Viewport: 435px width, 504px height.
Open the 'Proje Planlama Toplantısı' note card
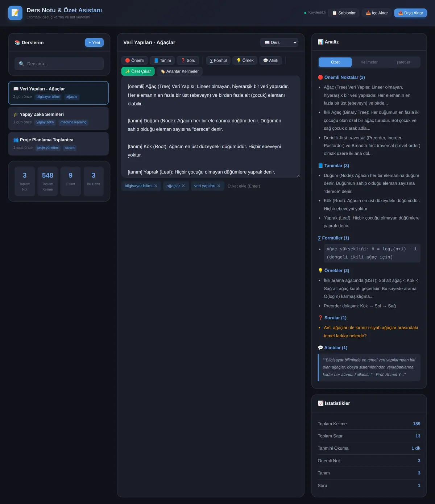click(58, 143)
